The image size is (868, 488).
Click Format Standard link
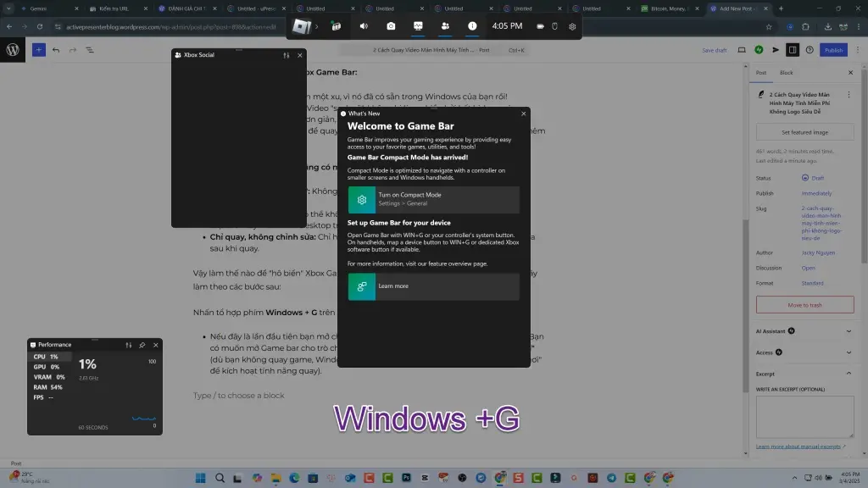[812, 283]
